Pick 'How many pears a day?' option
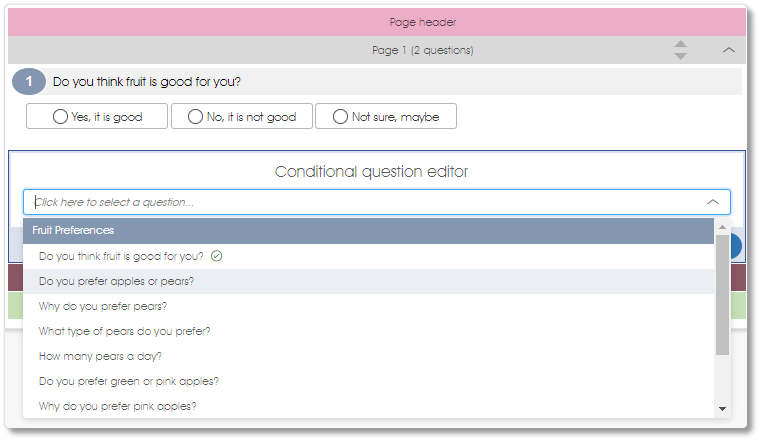The height and width of the screenshot is (443, 762). pos(368,357)
